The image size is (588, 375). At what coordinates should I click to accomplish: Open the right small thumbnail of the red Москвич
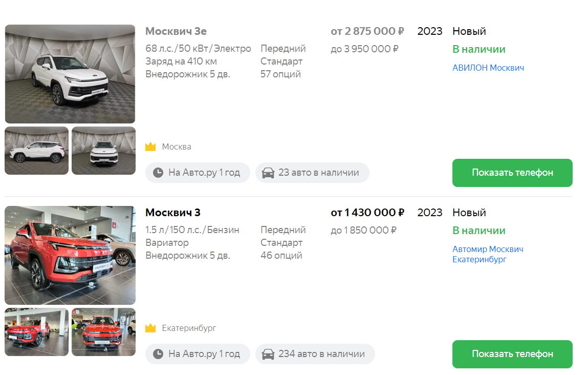pos(103,332)
